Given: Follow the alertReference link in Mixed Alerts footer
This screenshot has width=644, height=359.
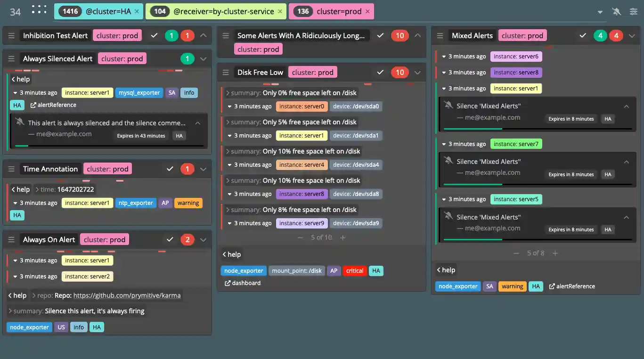Looking at the screenshot, I should click(x=572, y=286).
